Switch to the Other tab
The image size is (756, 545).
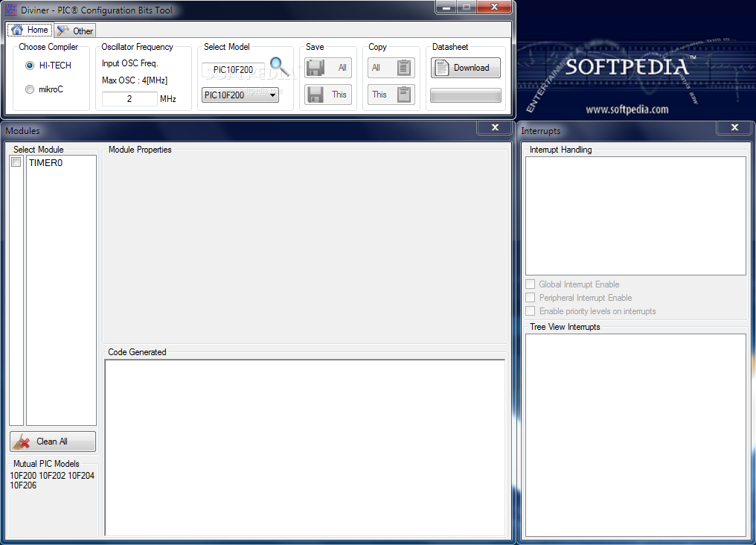[74, 31]
